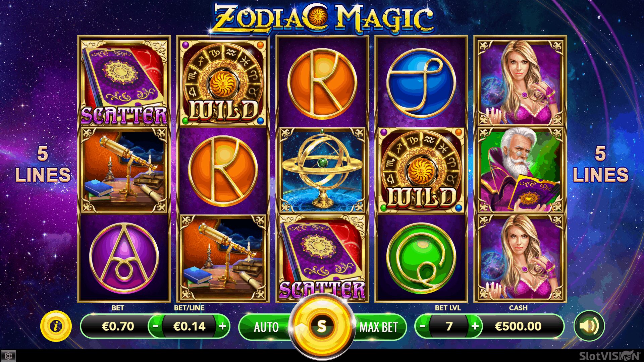This screenshot has width=644, height=362.
Task: Start autoplay with the AUTO button
Action: 266,327
